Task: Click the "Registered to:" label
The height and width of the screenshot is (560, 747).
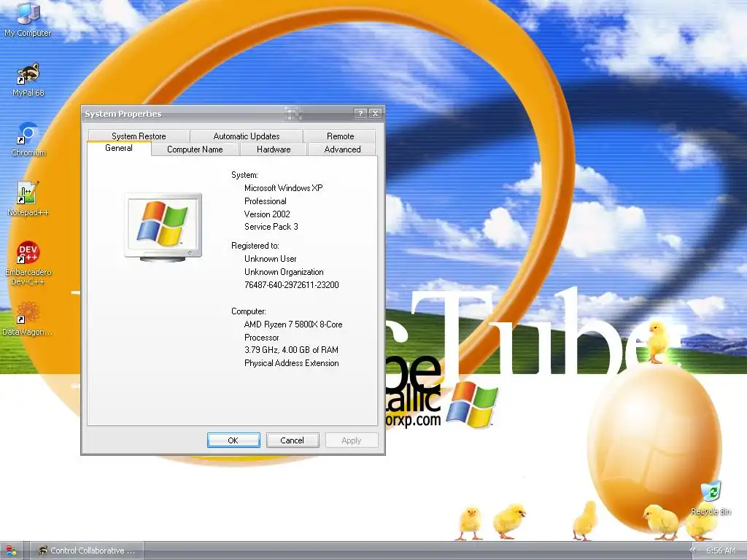Action: 255,246
